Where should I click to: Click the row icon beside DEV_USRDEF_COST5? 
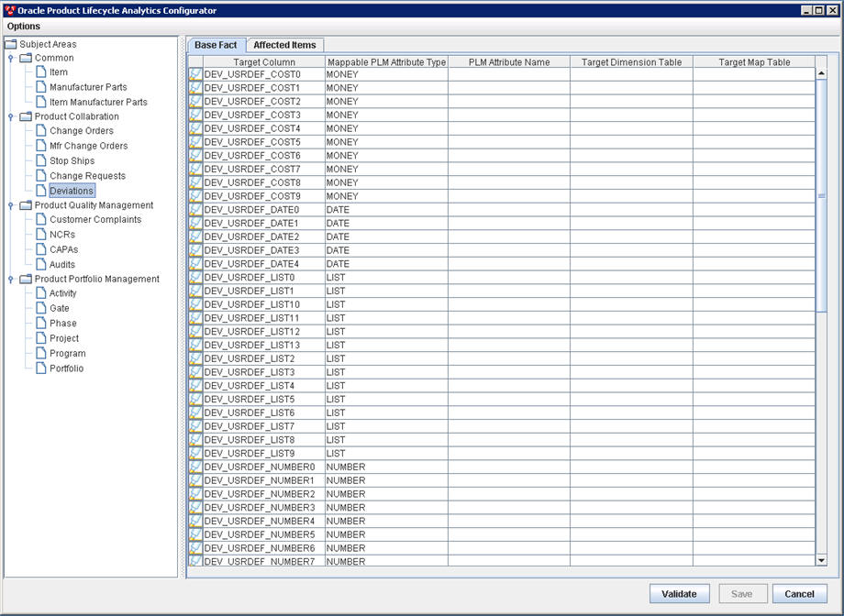(195, 142)
